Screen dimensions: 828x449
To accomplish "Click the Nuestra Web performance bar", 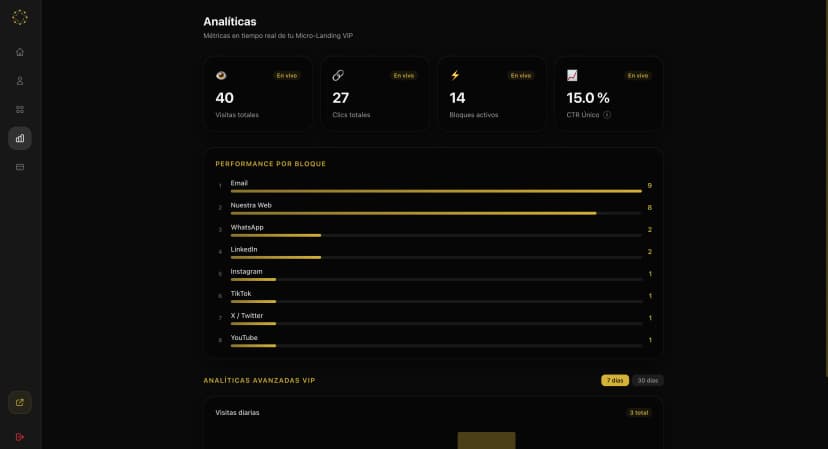I will (x=436, y=213).
